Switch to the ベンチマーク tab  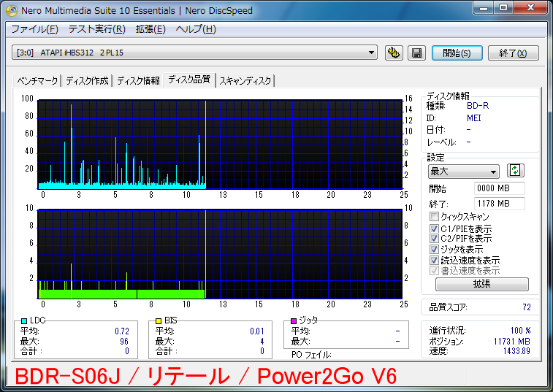click(x=37, y=81)
